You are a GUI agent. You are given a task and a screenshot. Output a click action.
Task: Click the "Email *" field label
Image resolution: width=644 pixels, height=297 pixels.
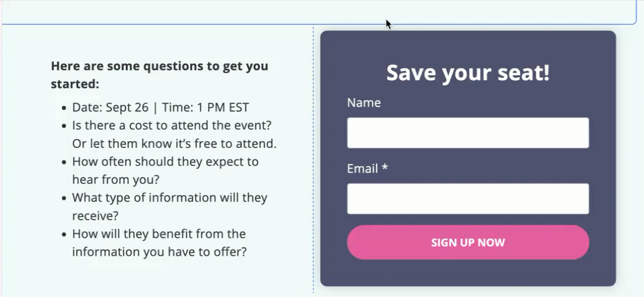point(367,168)
